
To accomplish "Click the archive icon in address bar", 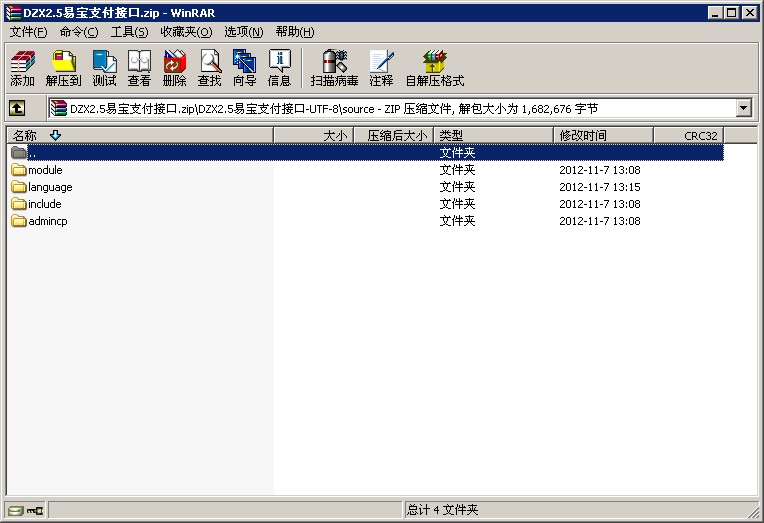I will (x=58, y=108).
